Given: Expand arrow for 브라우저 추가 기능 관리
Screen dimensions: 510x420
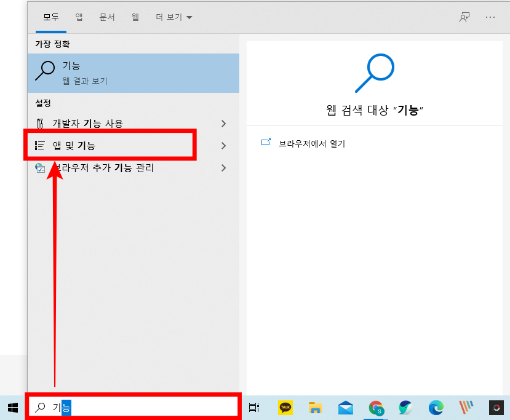Looking at the screenshot, I should click(223, 168).
